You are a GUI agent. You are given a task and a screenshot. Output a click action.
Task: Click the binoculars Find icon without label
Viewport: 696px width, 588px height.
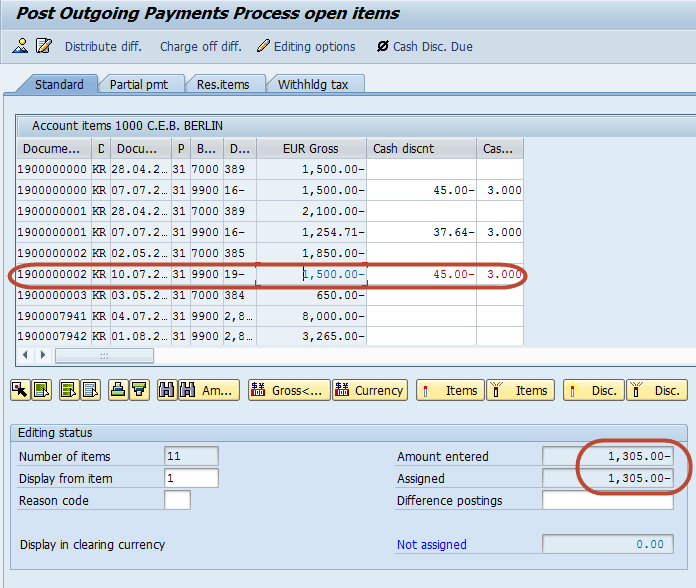pyautogui.click(x=167, y=391)
